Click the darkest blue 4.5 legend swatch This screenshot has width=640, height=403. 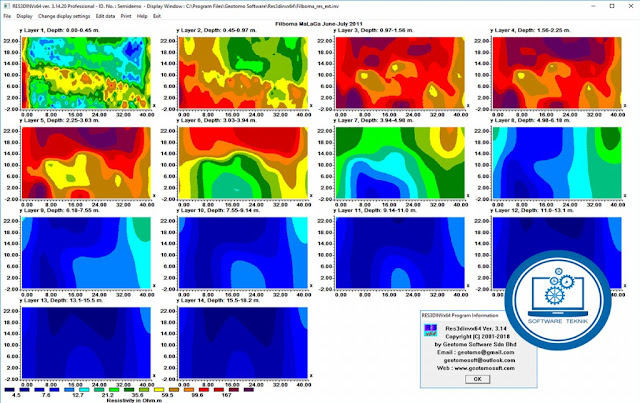(10, 390)
